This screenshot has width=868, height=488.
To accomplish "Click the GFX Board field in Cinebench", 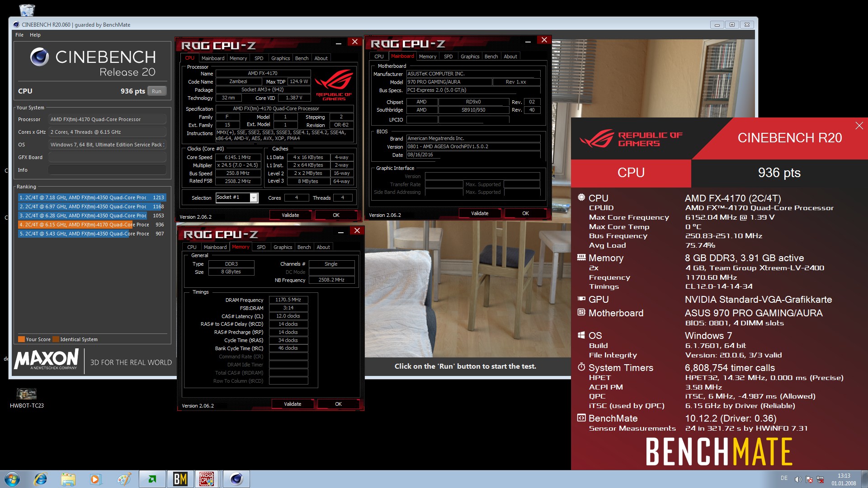I will 107,157.
